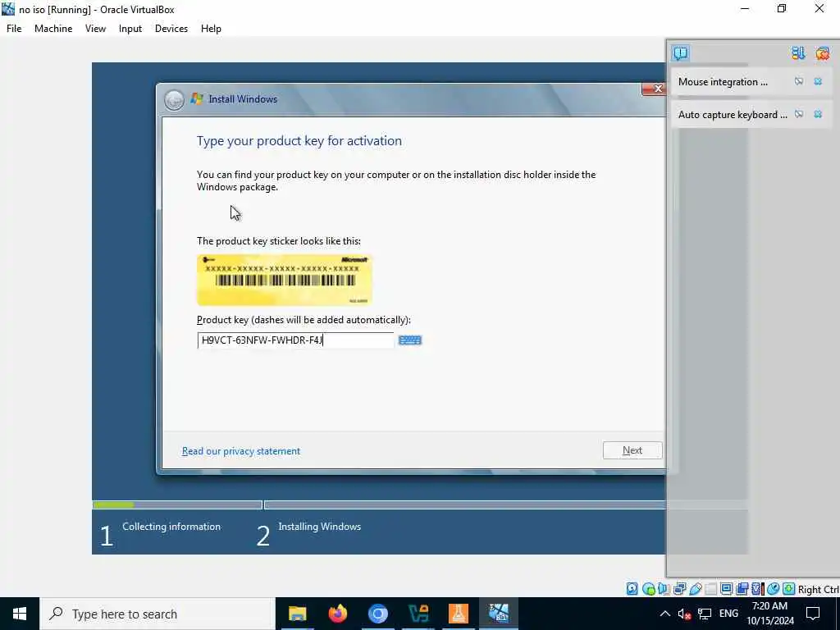
Task: Open the teal app with clipboard on taskbar
Action: point(418,614)
